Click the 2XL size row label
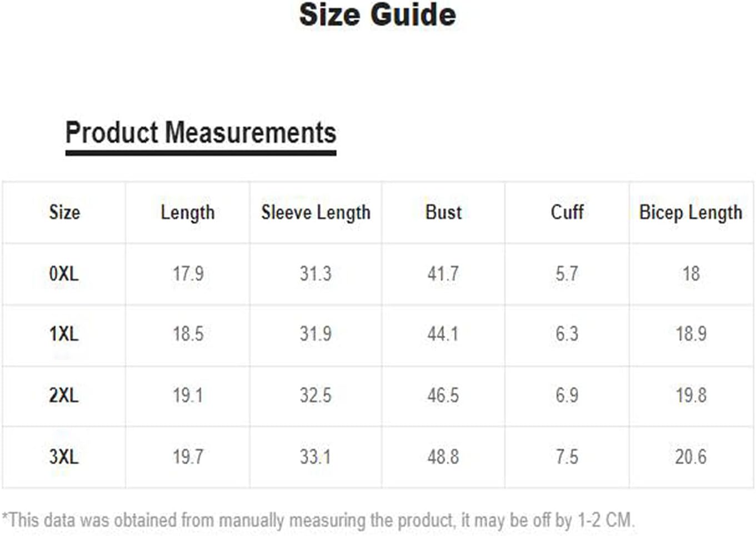The width and height of the screenshot is (756, 536). (x=64, y=395)
